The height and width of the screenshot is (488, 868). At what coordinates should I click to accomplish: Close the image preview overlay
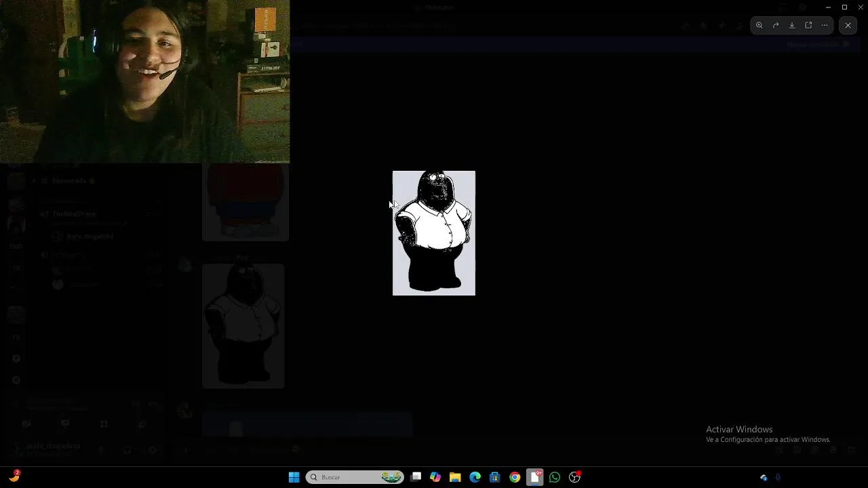pos(848,25)
